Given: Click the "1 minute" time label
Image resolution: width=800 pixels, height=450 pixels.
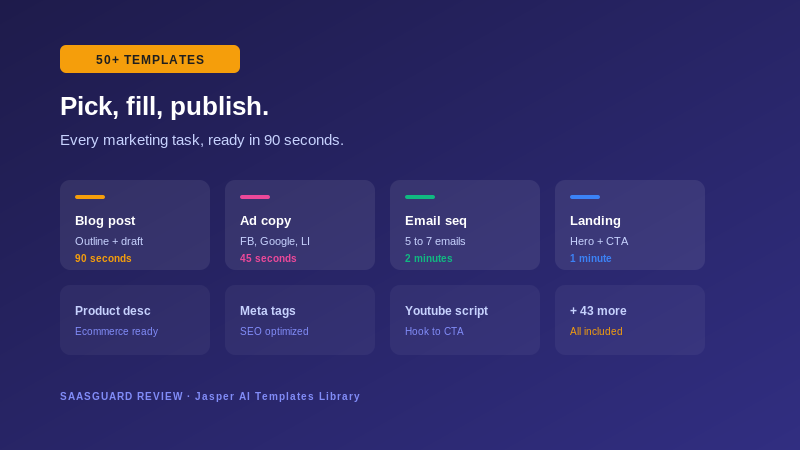Looking at the screenshot, I should pos(591,258).
